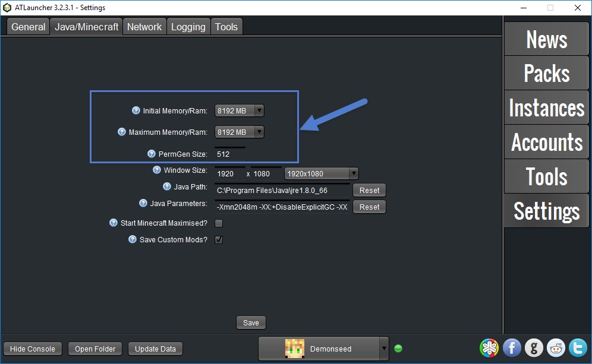The height and width of the screenshot is (364, 592).
Task: Open the Facebook social link icon
Action: [x=512, y=349]
